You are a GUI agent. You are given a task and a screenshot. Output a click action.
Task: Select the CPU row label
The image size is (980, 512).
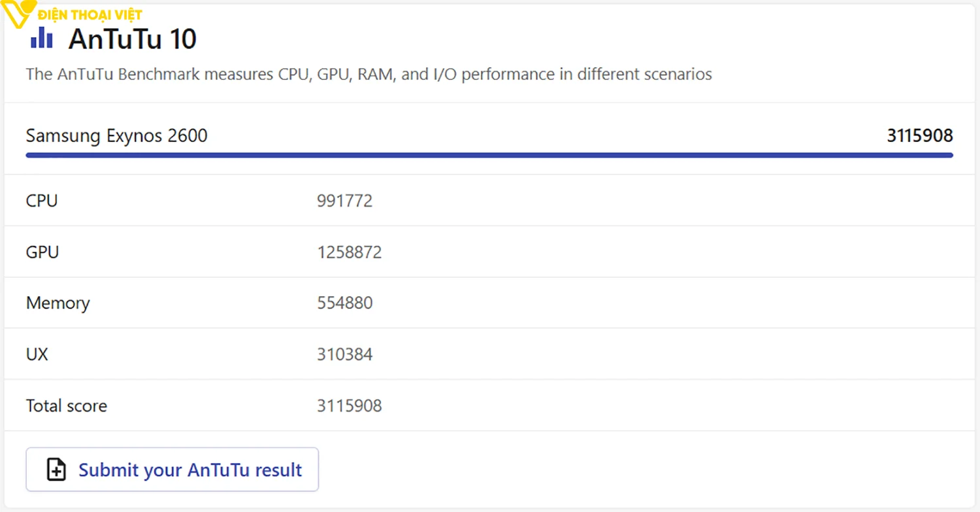pos(42,201)
